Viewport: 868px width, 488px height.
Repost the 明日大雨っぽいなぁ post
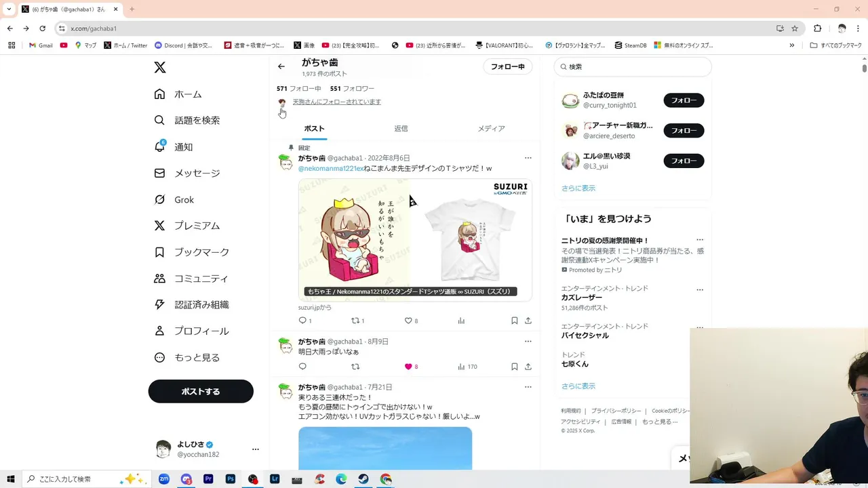[355, 367]
